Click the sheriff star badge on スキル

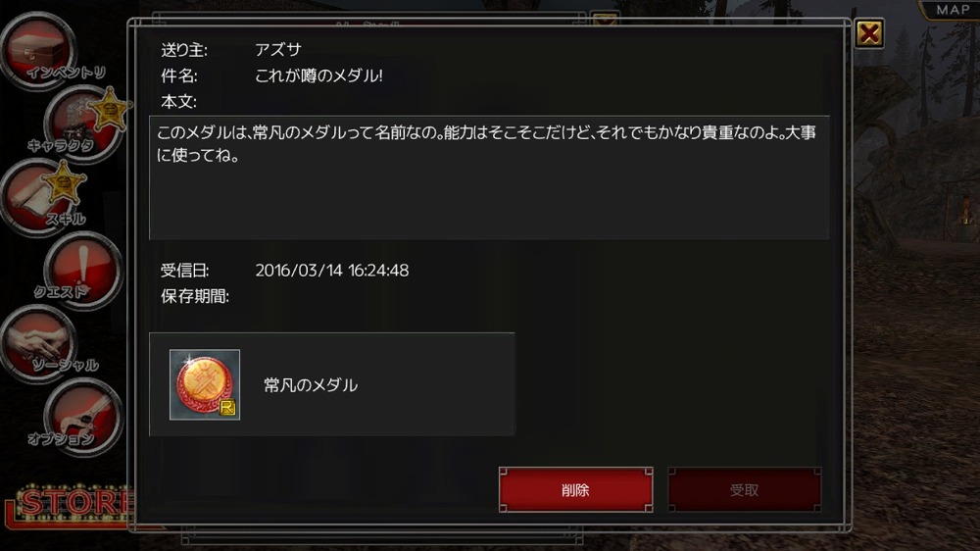[63, 182]
